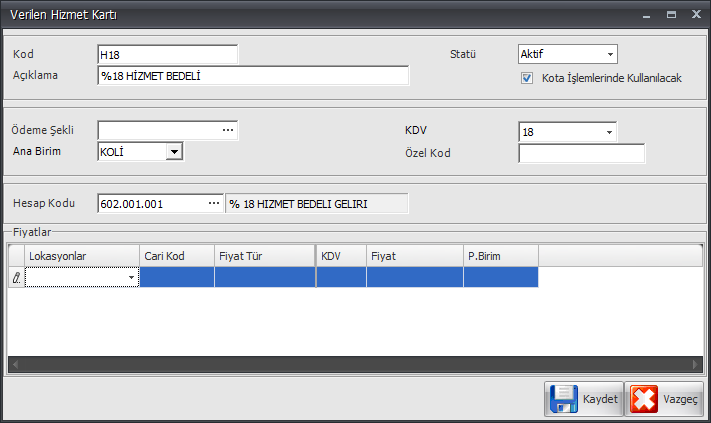
Task: Select the P.Birim column header
Action: coord(500,256)
